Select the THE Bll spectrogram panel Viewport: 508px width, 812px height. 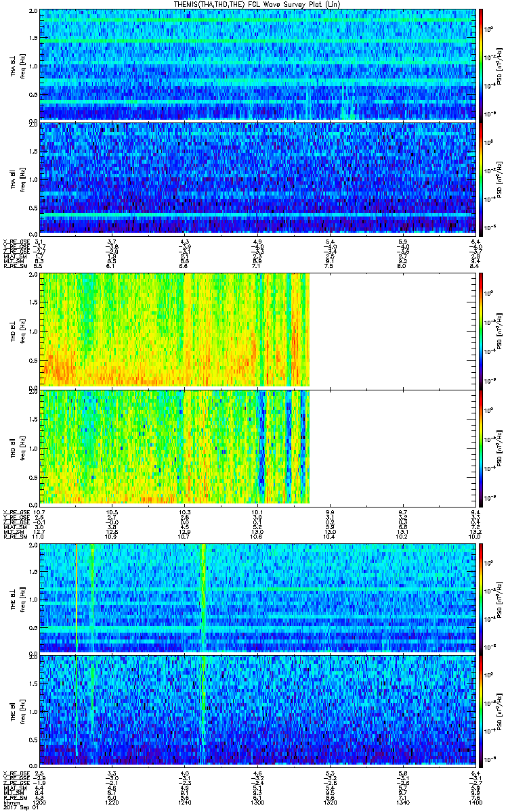(257, 710)
